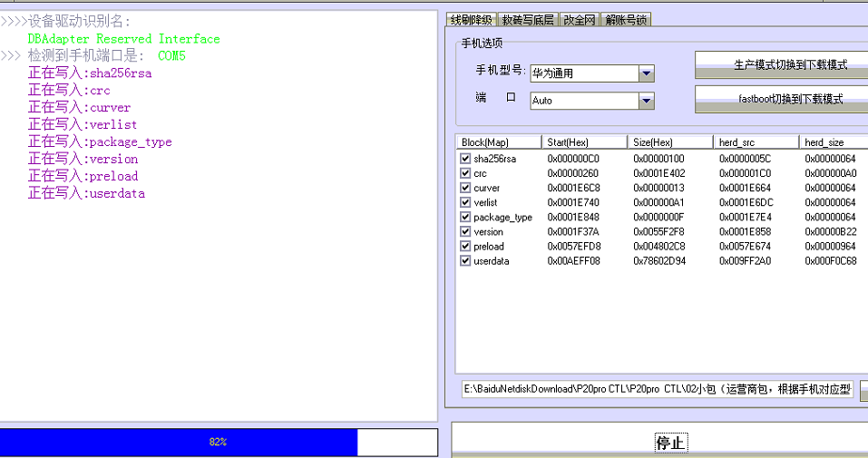This screenshot has width=868, height=458.
Task: Switch to the 救砖写底层 tab
Action: [528, 20]
